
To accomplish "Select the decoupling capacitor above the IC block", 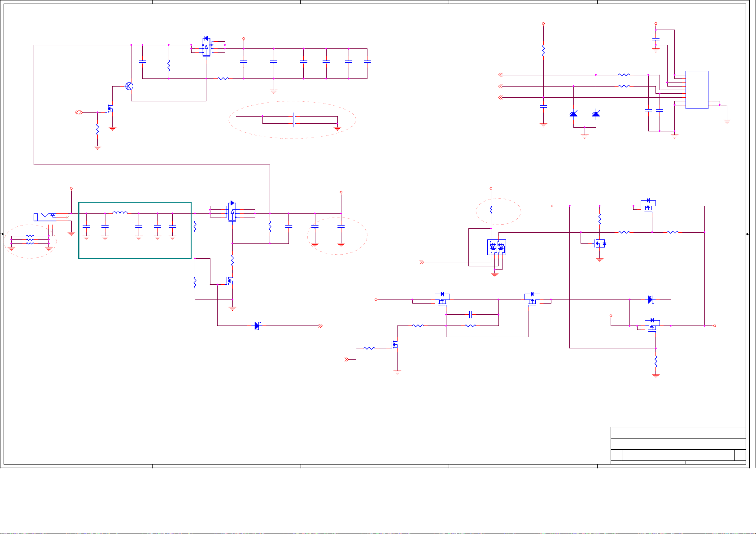I will 655,39.
